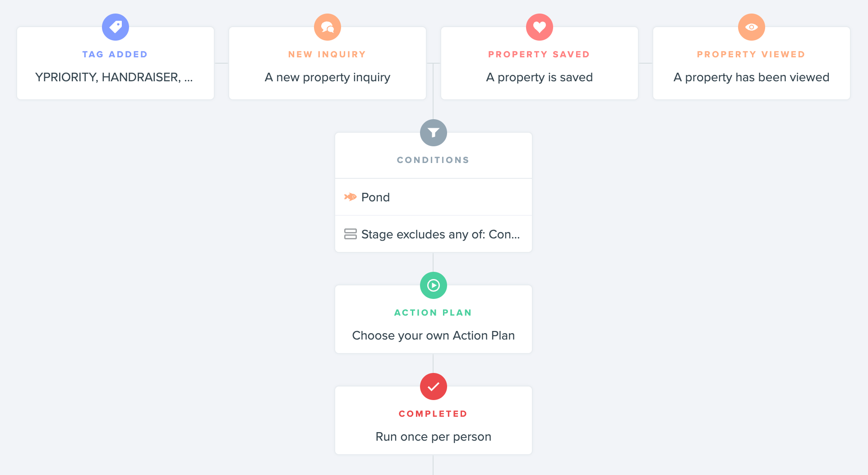The width and height of the screenshot is (868, 475).
Task: Select the Pond condition row
Action: tap(434, 197)
